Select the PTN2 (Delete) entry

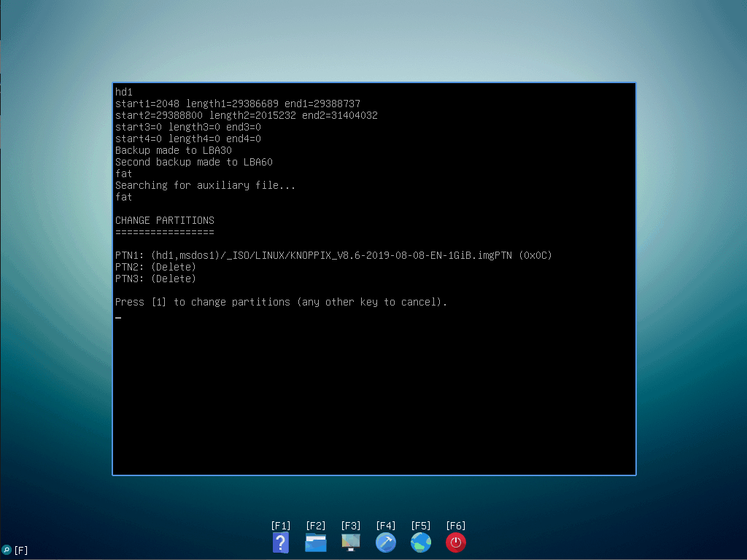tap(155, 267)
